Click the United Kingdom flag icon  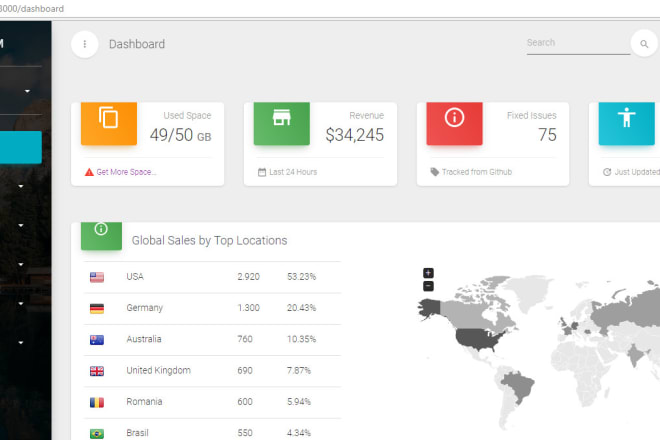[97, 371]
